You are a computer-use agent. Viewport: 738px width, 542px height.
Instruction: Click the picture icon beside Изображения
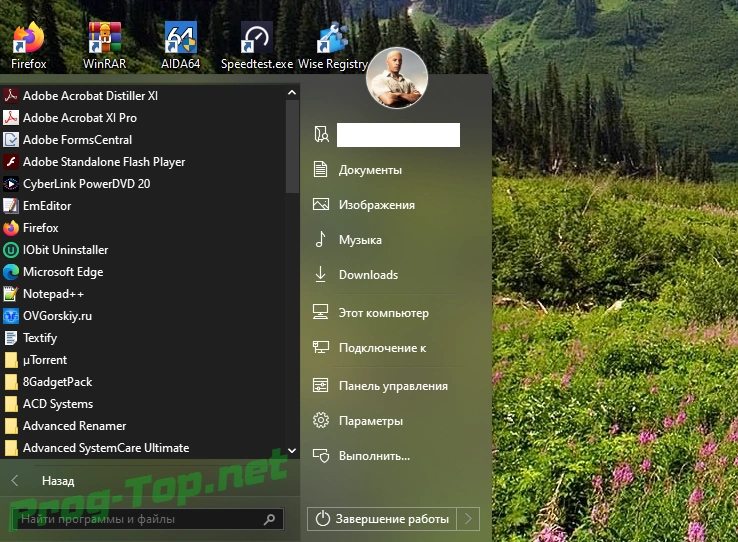[321, 204]
